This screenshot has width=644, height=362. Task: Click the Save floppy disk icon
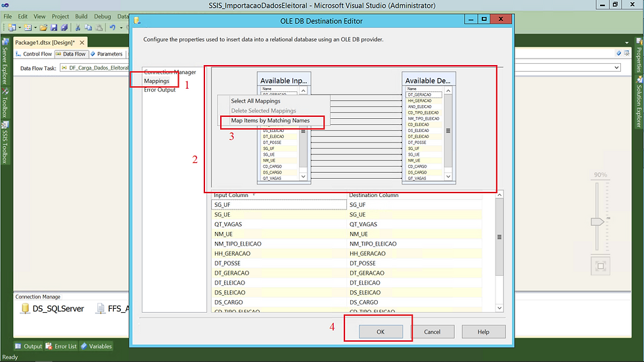pyautogui.click(x=54, y=28)
